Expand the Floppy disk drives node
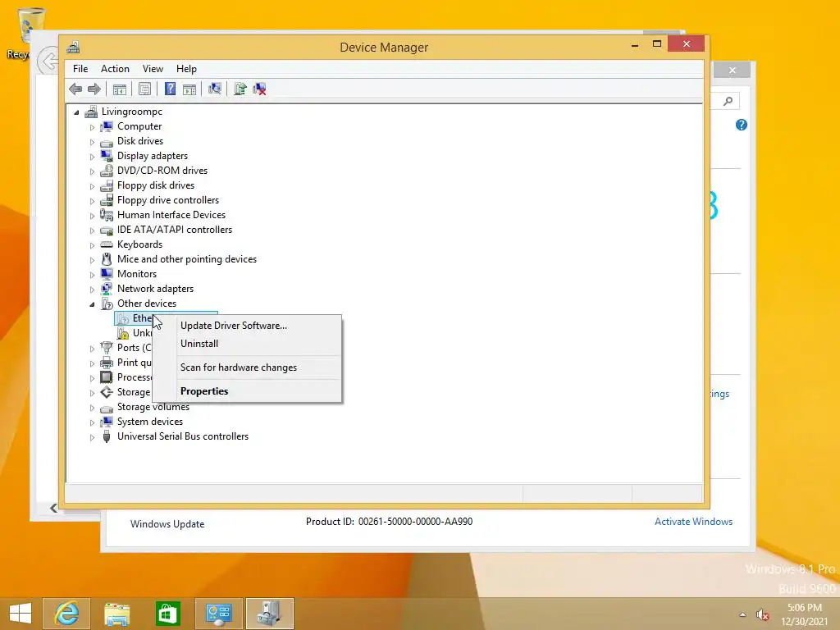 click(x=92, y=186)
